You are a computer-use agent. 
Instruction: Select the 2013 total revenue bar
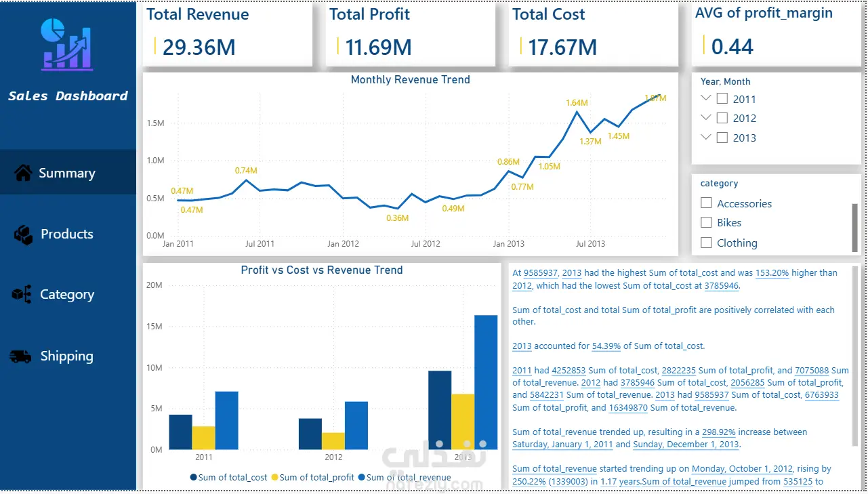tap(486, 382)
